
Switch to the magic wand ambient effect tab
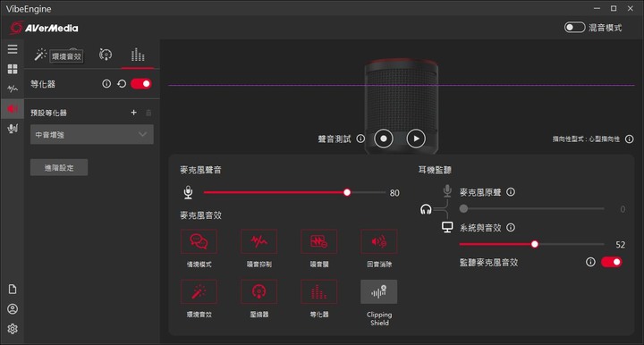[40, 55]
